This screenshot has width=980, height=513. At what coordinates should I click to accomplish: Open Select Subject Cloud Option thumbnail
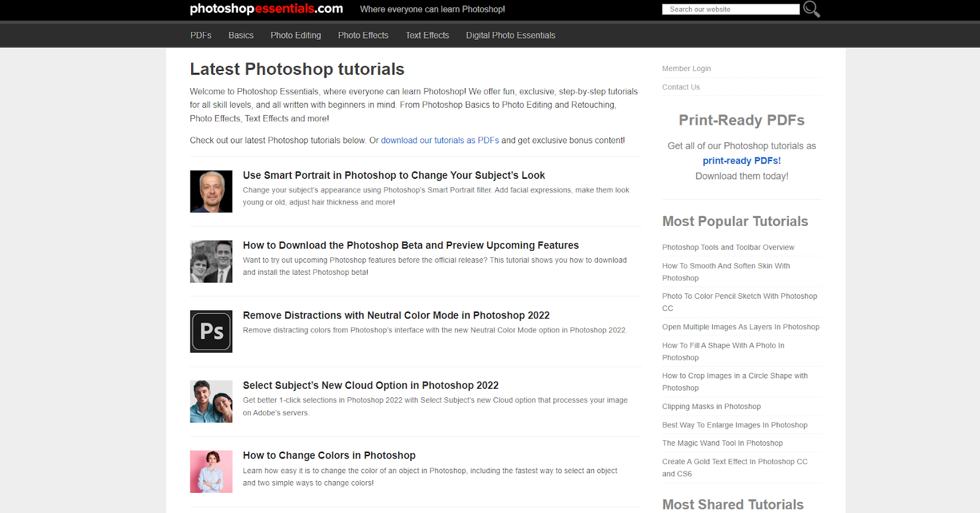pyautogui.click(x=211, y=402)
